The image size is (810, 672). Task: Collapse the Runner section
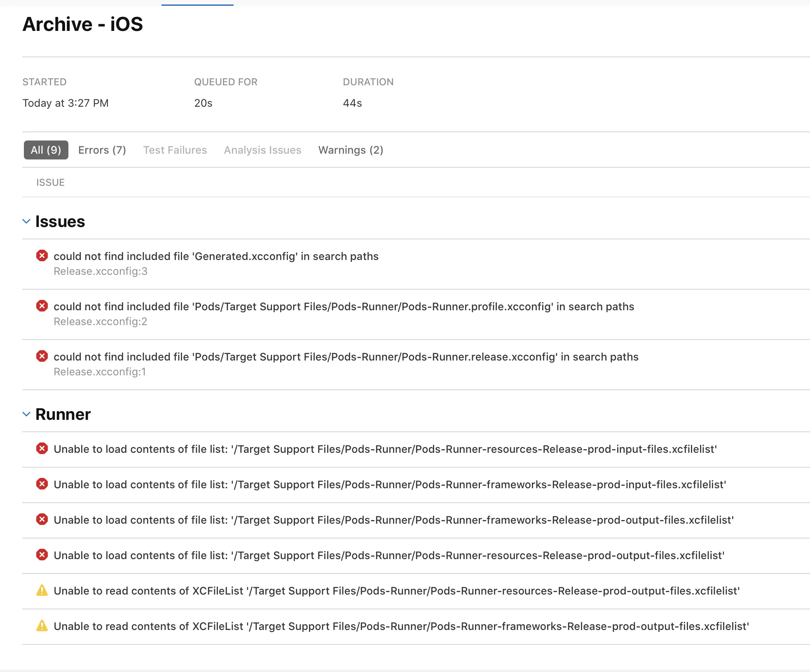pos(26,414)
